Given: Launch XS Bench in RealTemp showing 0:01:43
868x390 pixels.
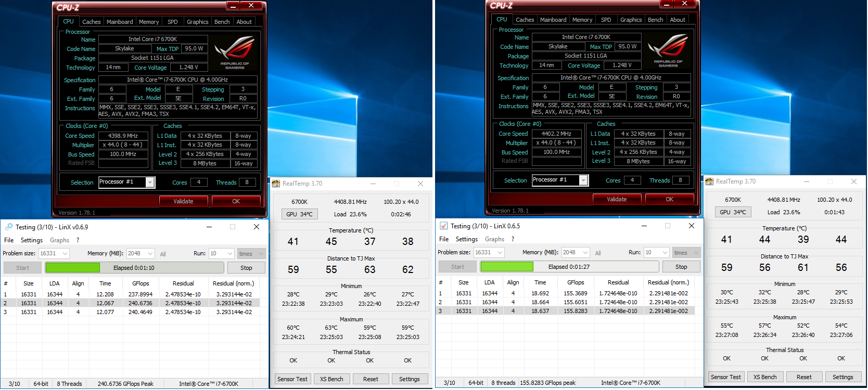Looking at the screenshot, I should coord(765,377).
